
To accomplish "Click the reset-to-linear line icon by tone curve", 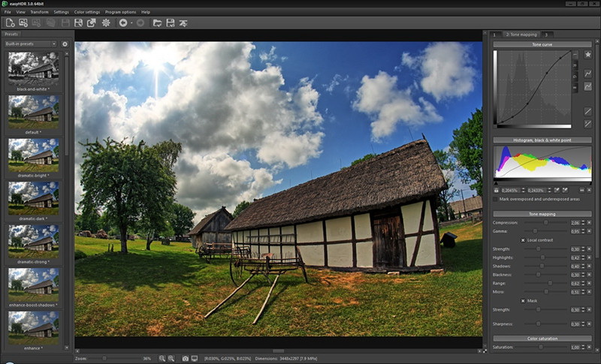I will point(588,111).
